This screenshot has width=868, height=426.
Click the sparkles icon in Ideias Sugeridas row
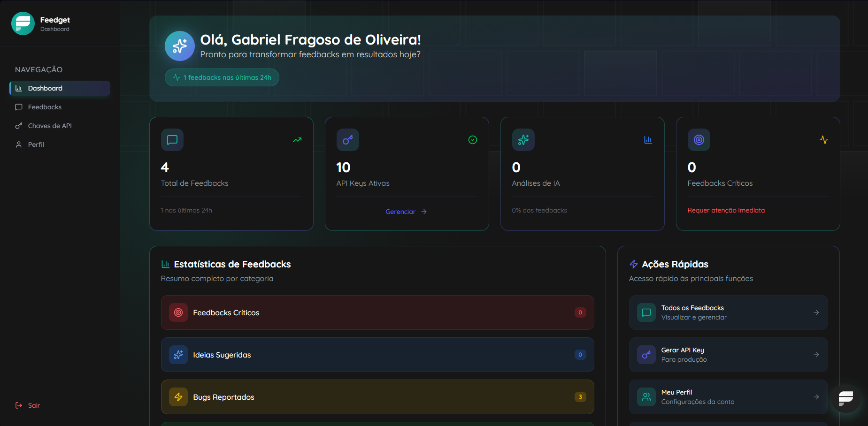click(x=178, y=355)
